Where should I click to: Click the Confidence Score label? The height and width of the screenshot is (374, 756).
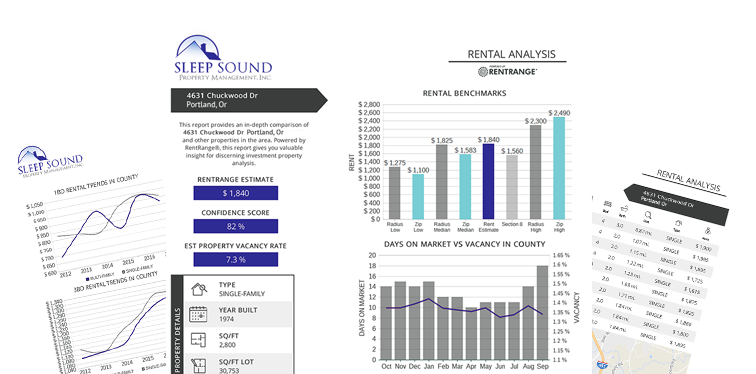pos(235,213)
